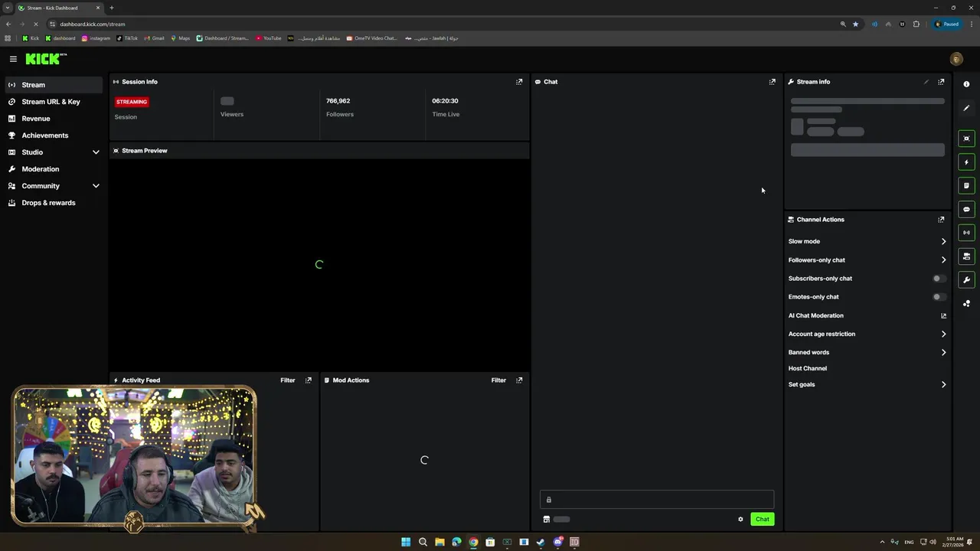
Task: Open the Mod Actions Filter dropdown
Action: (x=498, y=380)
